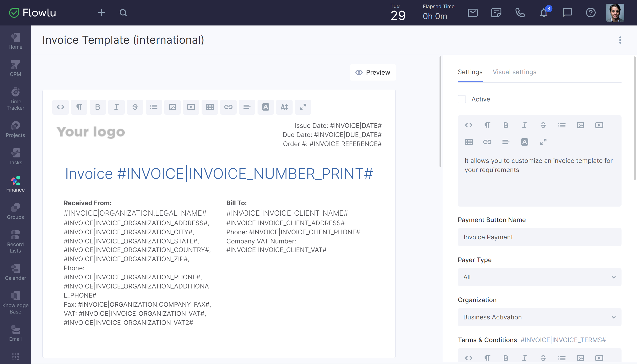Open Record Lists in sidebar
The width and height of the screenshot is (637, 364).
point(15,242)
